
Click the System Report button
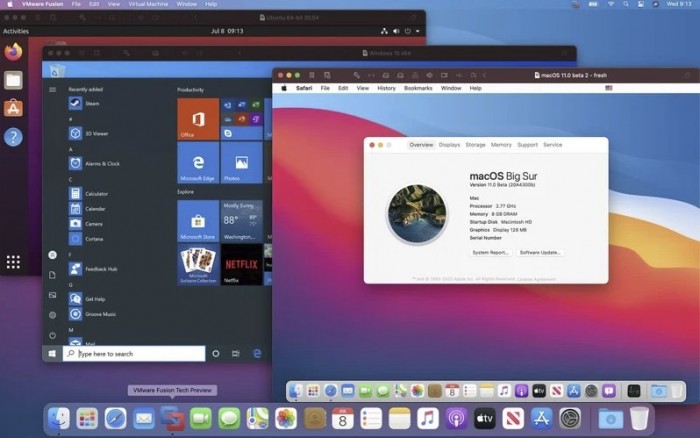click(491, 253)
